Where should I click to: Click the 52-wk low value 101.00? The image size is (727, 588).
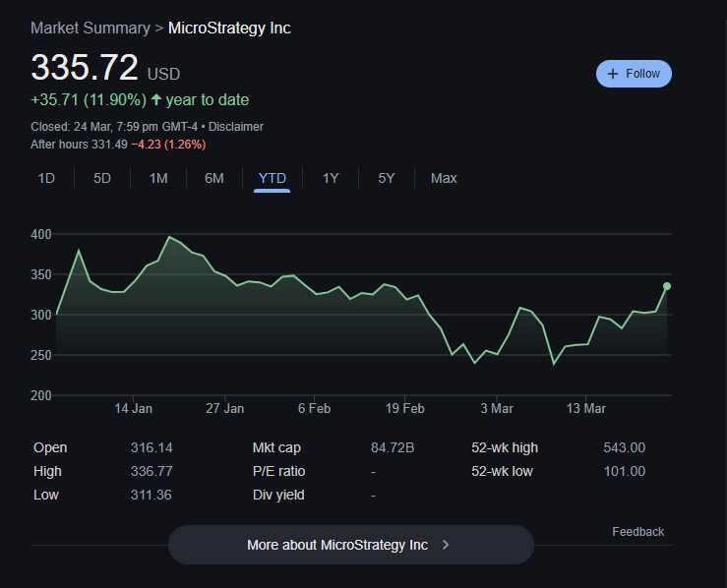[624, 471]
